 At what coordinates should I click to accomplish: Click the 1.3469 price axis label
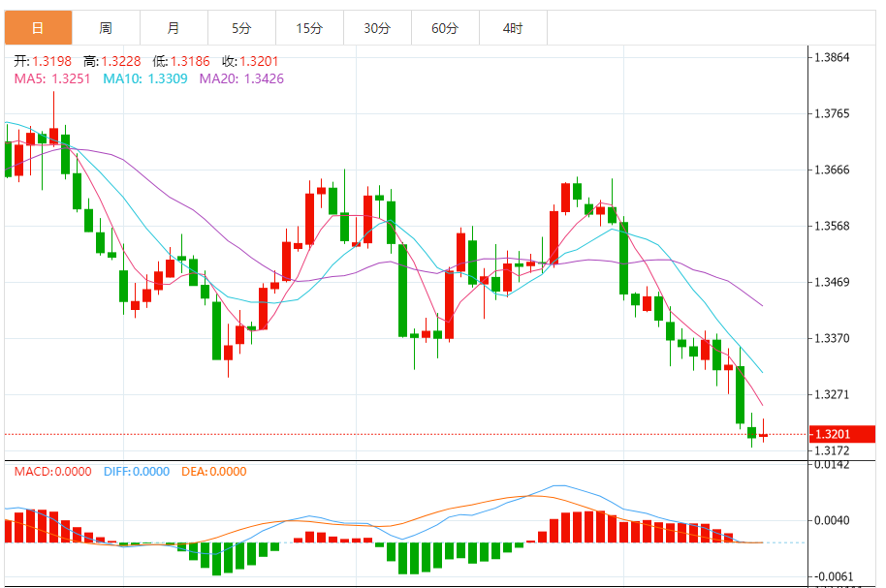click(832, 282)
